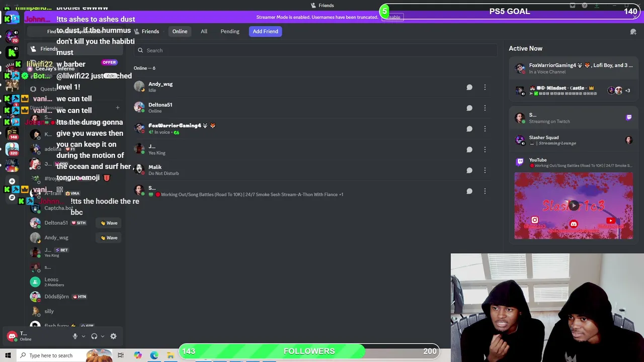Click the Add a Server plus icon
The image size is (644, 362).
click(12, 181)
